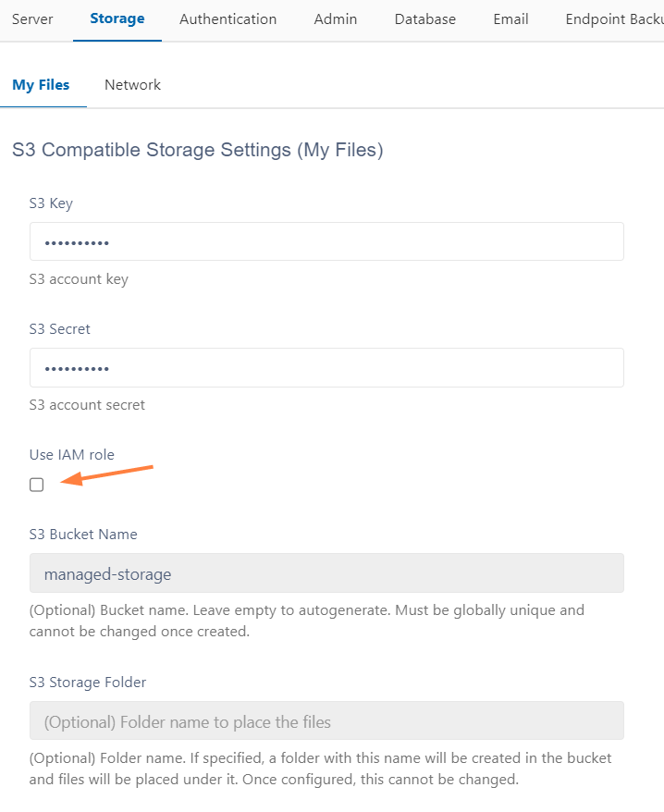664x812 pixels.
Task: Click the S3 Bucket Name label
Action: 83,535
